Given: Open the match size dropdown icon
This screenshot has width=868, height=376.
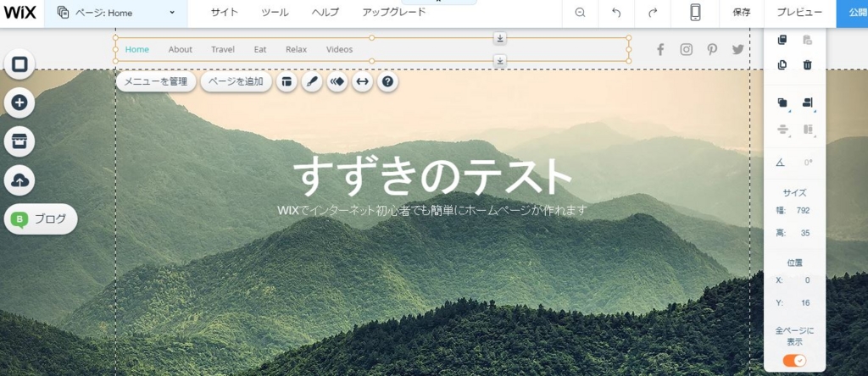Looking at the screenshot, I should (x=808, y=130).
